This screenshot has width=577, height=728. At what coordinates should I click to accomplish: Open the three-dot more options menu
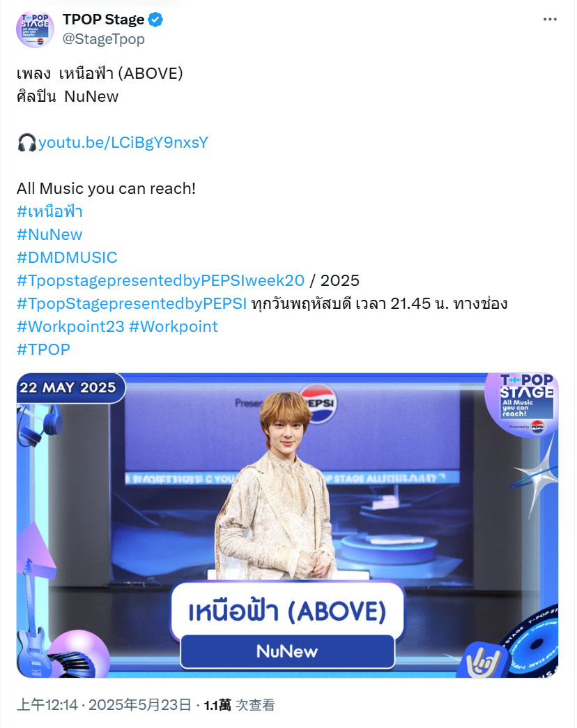coord(550,20)
